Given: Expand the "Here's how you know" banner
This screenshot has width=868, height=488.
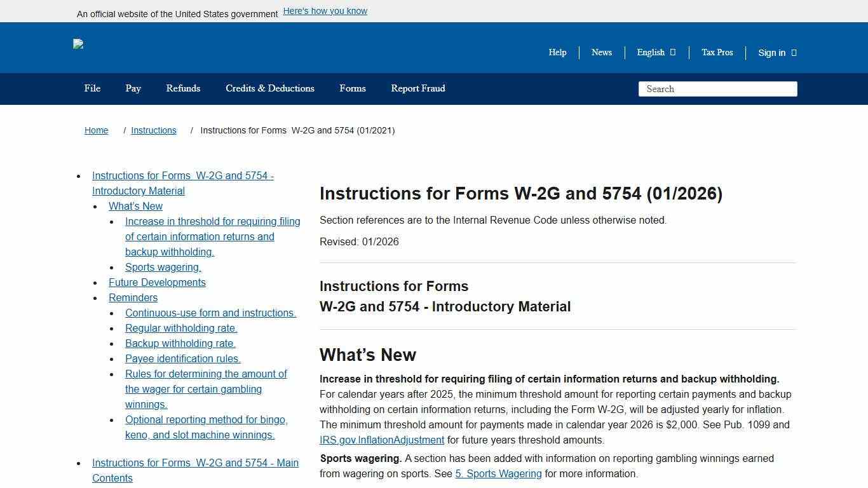Looking at the screenshot, I should click(x=325, y=11).
